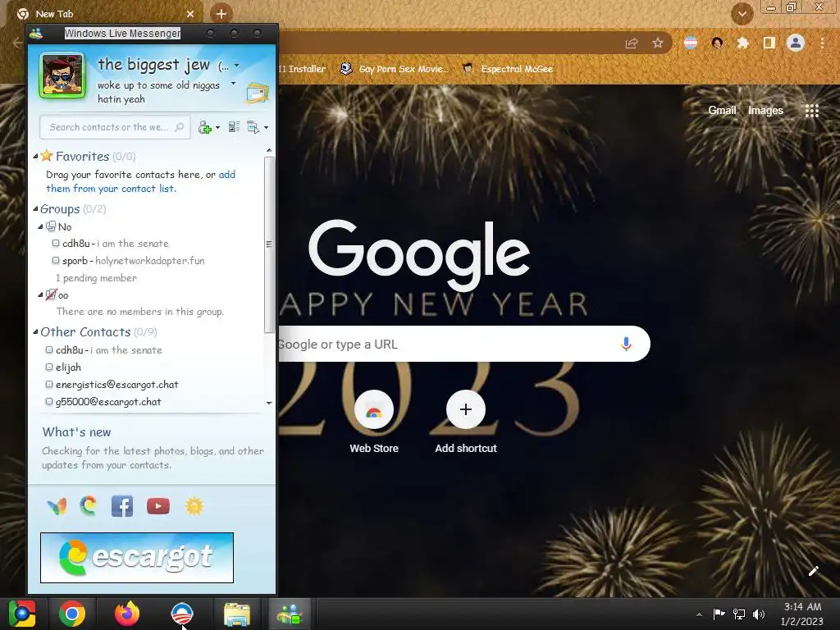
Task: Open Chrome's three-dot menu
Action: coord(822,43)
